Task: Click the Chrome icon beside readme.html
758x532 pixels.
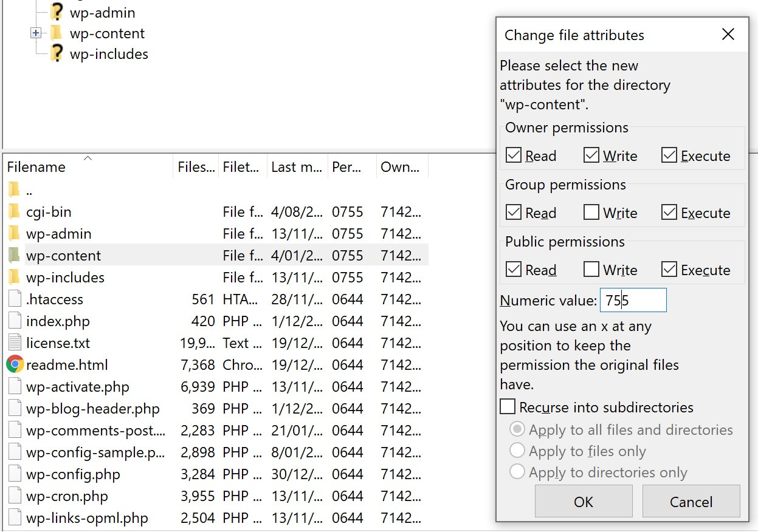Action: pos(15,365)
